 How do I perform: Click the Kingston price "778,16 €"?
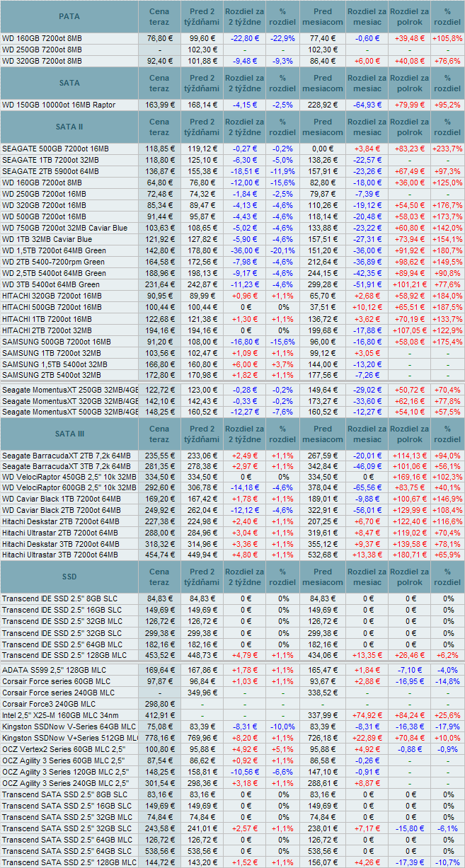(x=160, y=738)
